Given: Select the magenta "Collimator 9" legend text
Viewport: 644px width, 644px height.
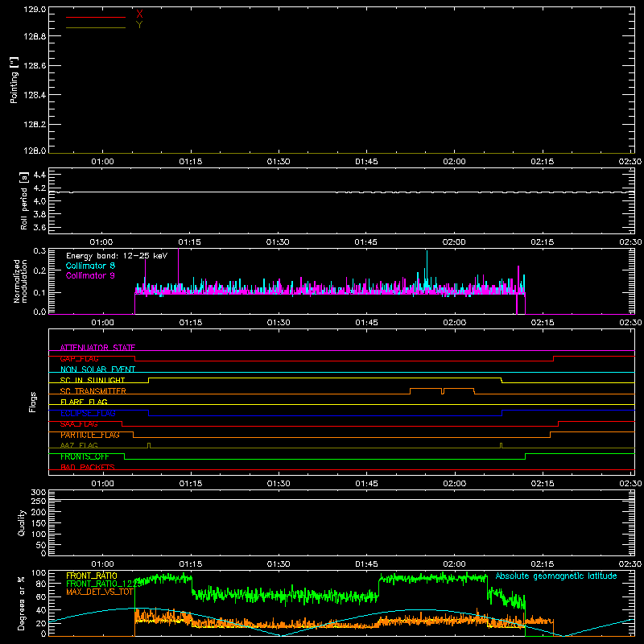Looking at the screenshot, I should (90, 275).
